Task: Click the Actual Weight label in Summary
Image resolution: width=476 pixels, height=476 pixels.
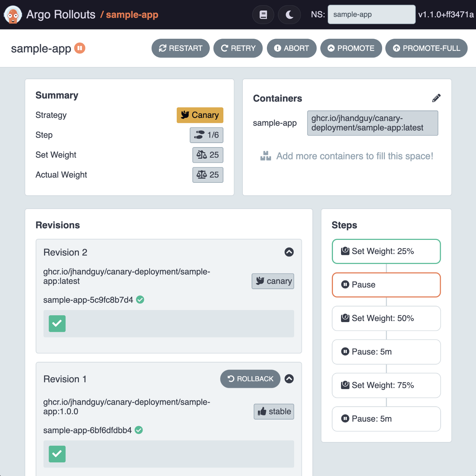Action: pyautogui.click(x=61, y=175)
